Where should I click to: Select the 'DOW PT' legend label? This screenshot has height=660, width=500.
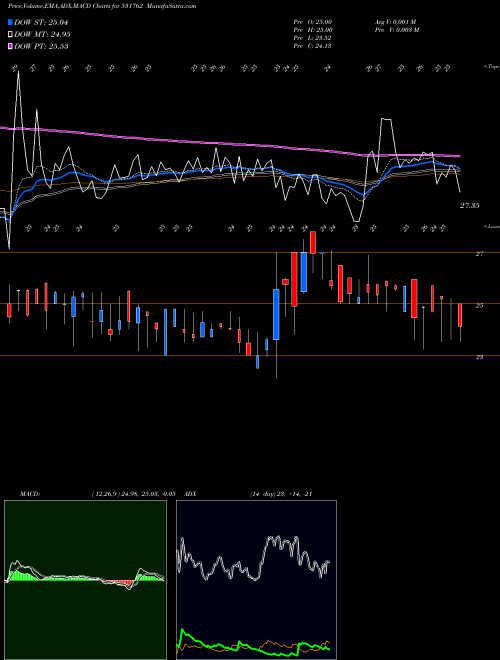pyautogui.click(x=41, y=46)
